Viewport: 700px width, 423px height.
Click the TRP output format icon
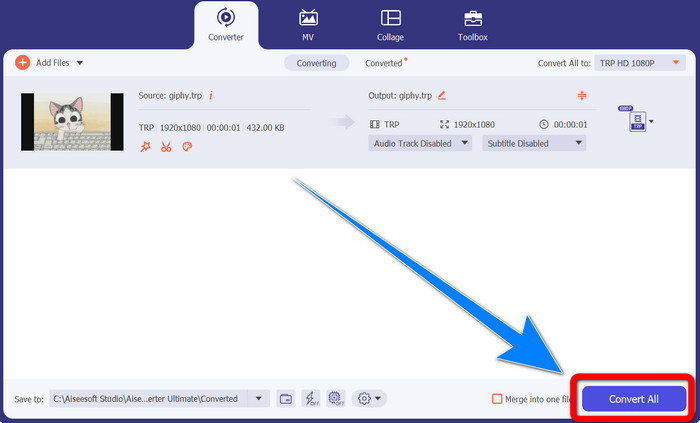[x=635, y=121]
